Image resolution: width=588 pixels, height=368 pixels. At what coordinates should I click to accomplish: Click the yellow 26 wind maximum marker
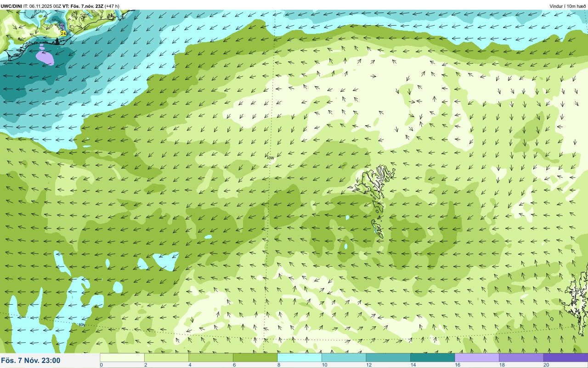[x=63, y=33]
